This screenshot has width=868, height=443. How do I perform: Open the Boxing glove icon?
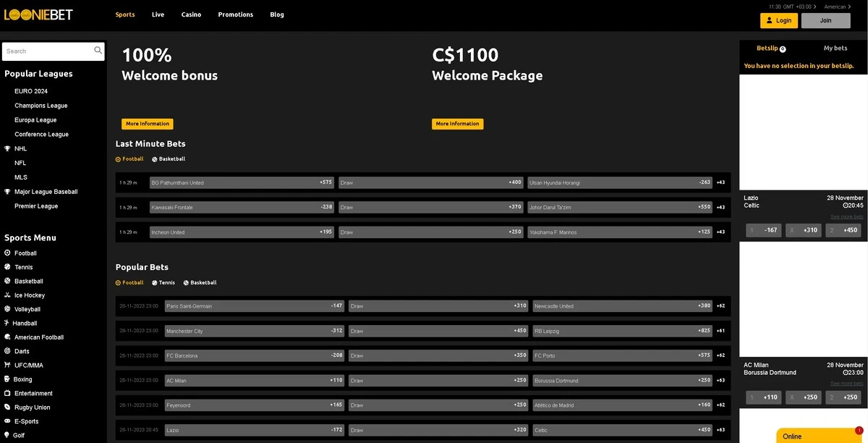click(7, 379)
